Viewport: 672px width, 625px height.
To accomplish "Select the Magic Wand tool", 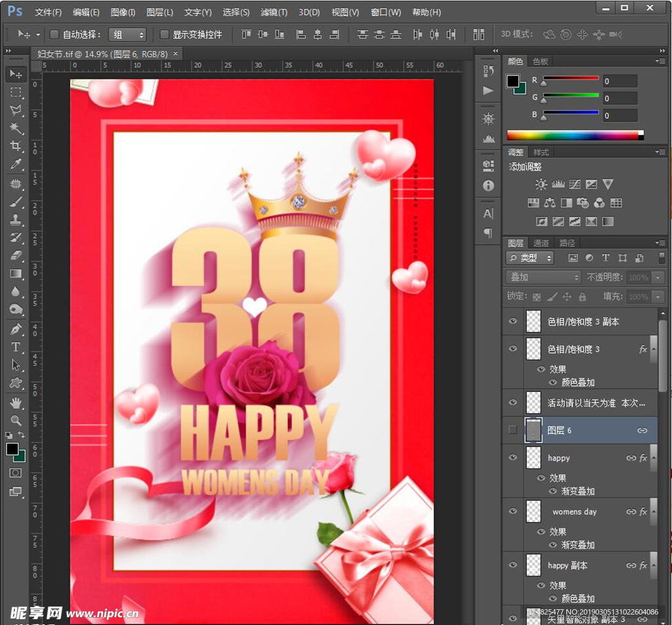I will 16,128.
